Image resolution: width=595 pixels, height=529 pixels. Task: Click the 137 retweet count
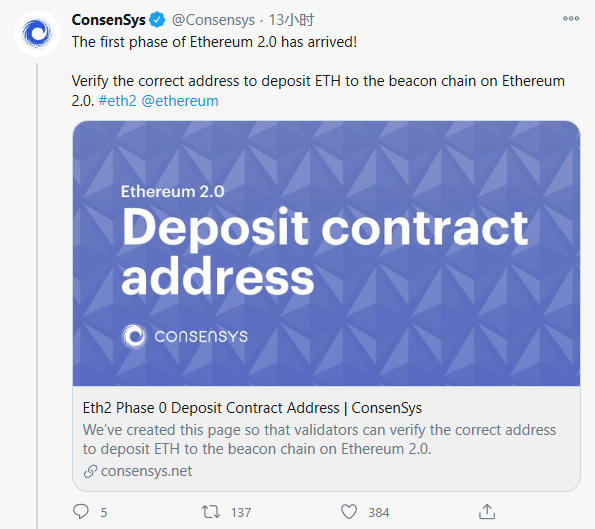(x=241, y=513)
